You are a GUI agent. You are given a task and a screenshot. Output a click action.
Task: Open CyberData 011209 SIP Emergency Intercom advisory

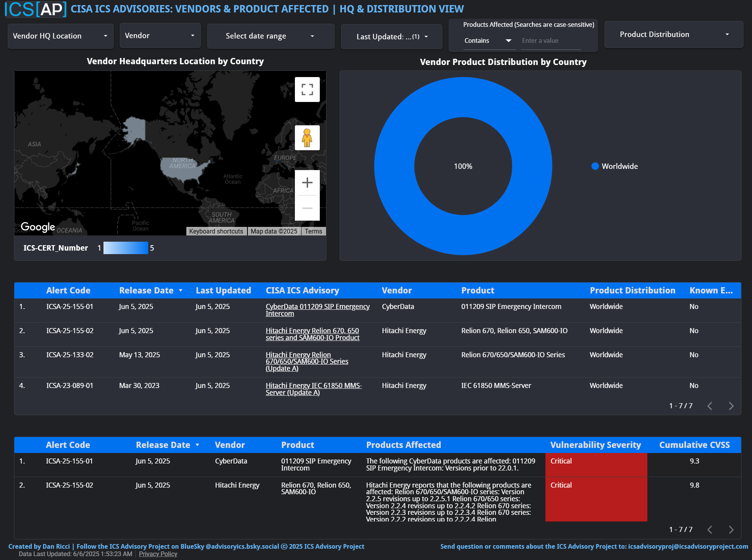pyautogui.click(x=317, y=310)
